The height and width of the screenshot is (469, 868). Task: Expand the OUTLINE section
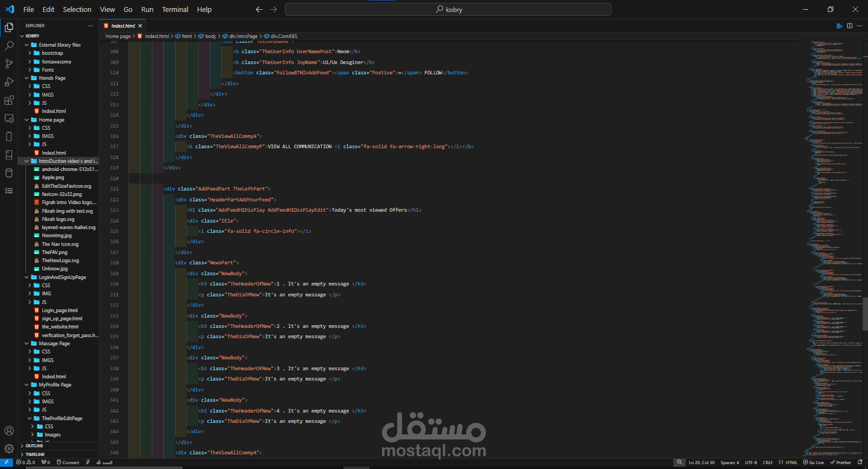[x=59, y=446]
